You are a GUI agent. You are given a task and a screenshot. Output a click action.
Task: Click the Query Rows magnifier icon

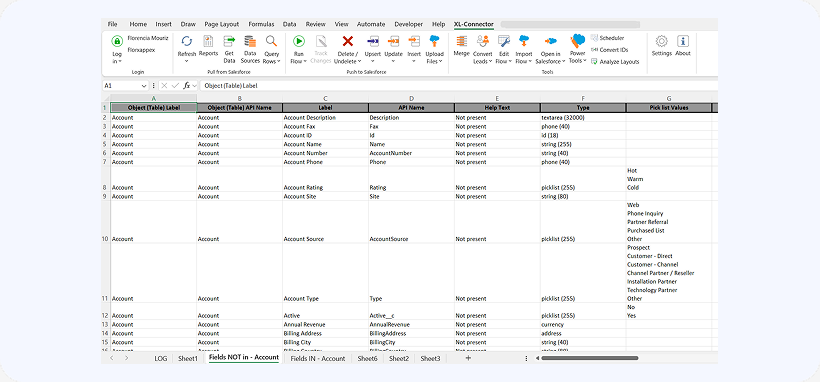click(x=271, y=41)
